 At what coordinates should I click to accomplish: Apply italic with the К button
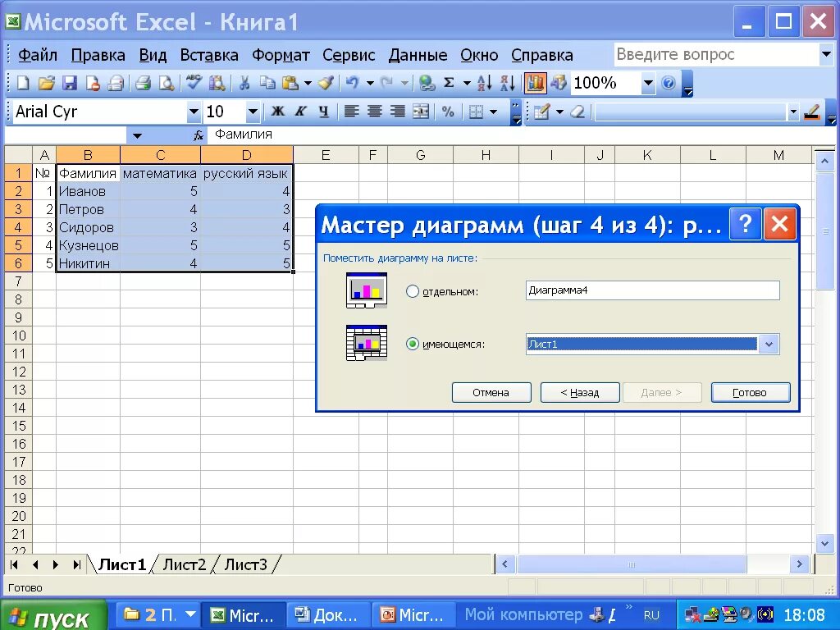pos(300,112)
